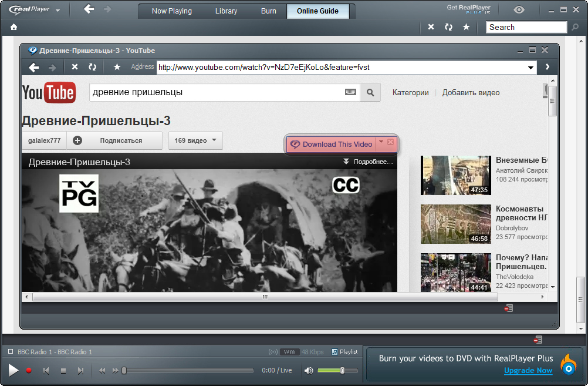
Task: Open the on-screen keyboard icon in search
Action: tap(350, 92)
